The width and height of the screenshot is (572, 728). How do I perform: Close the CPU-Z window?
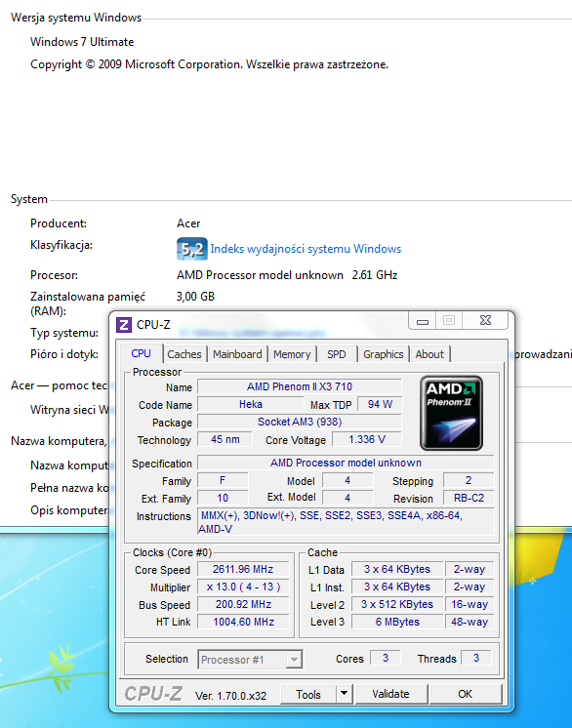click(486, 320)
